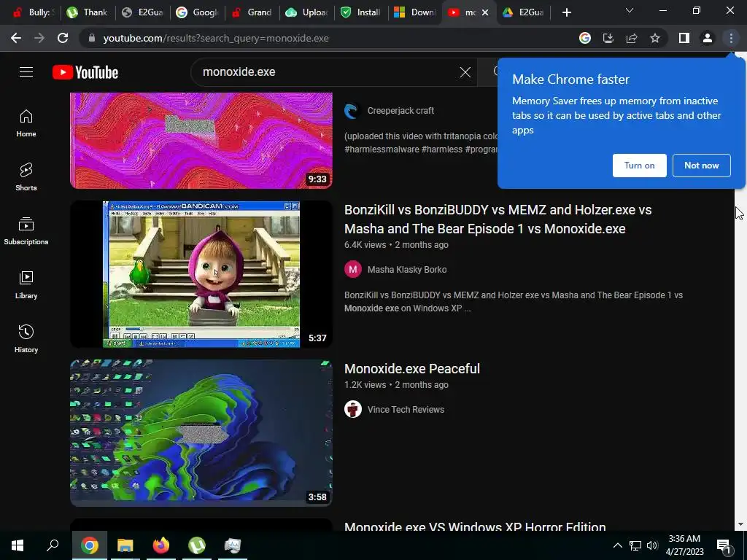Open Library in the sidebar
The width and height of the screenshot is (747, 560).
coord(26,285)
